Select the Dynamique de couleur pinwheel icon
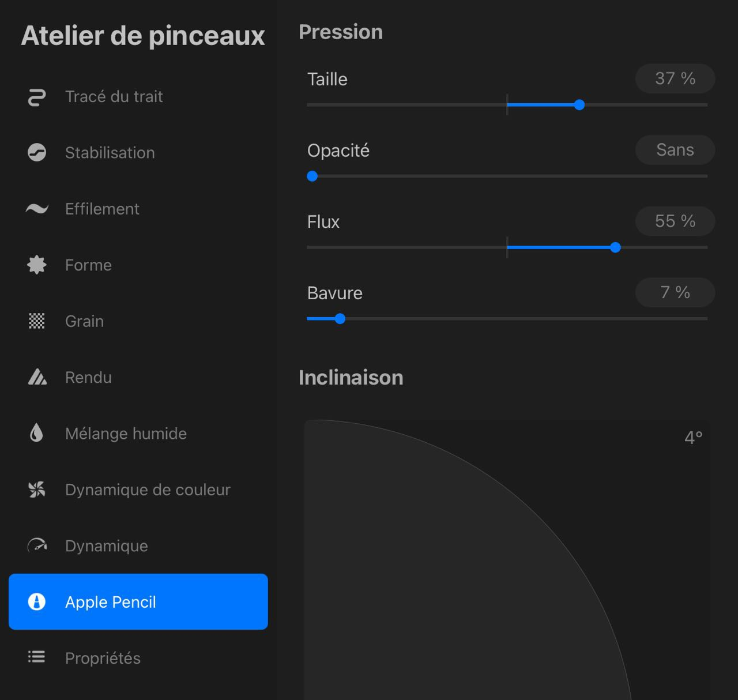 tap(37, 490)
